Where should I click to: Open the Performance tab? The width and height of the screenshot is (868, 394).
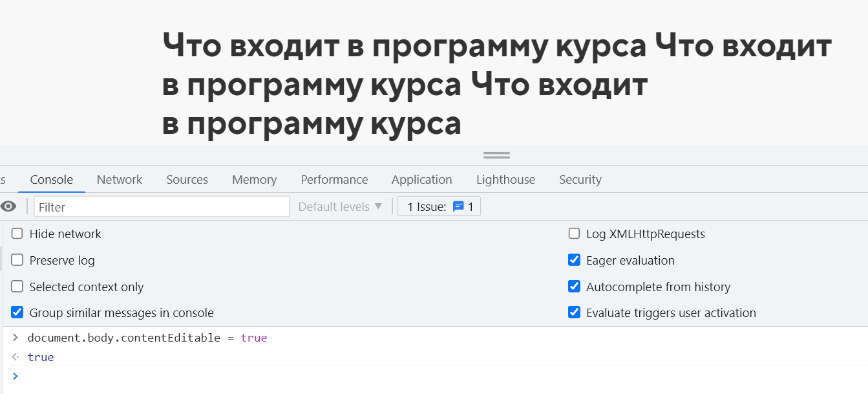click(334, 180)
